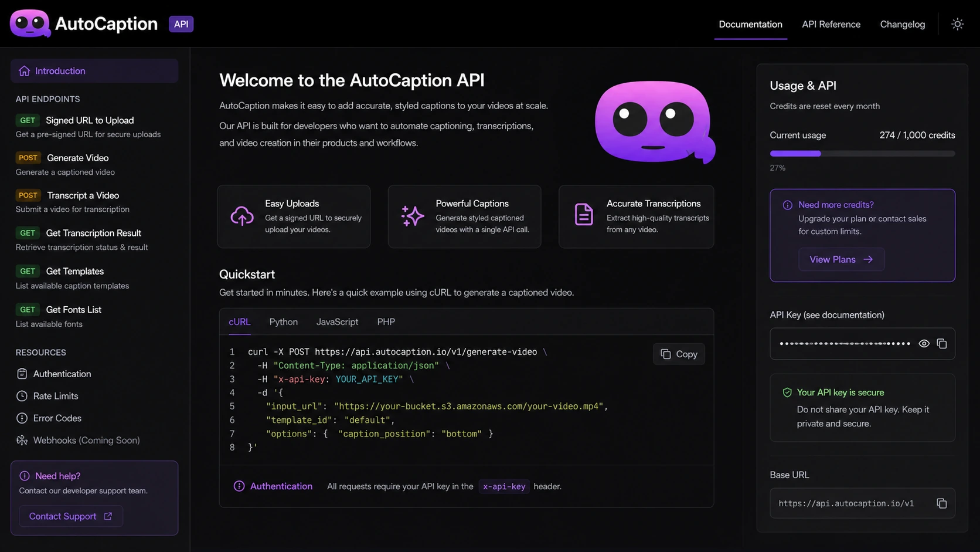Click the API key secure shield icon
The height and width of the screenshot is (552, 980).
click(787, 392)
